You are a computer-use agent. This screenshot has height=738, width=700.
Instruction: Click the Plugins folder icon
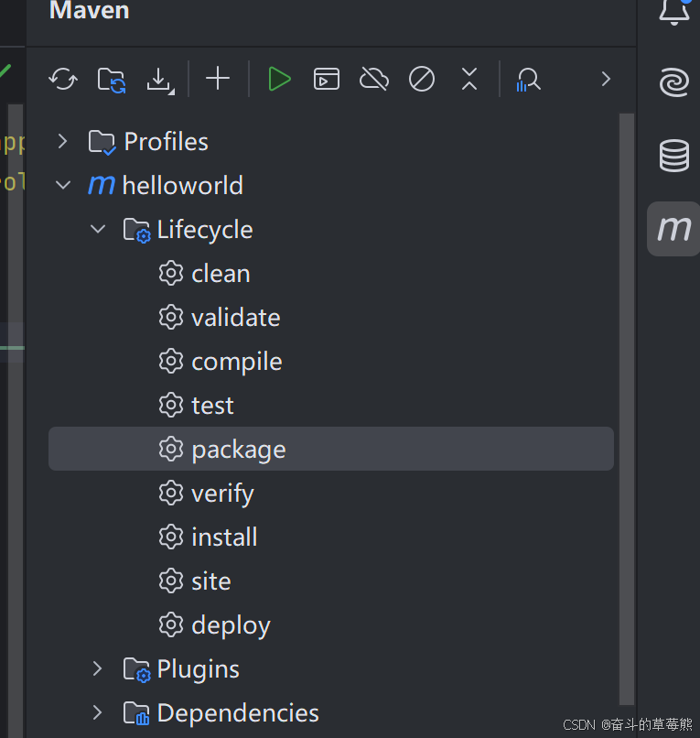[137, 669]
